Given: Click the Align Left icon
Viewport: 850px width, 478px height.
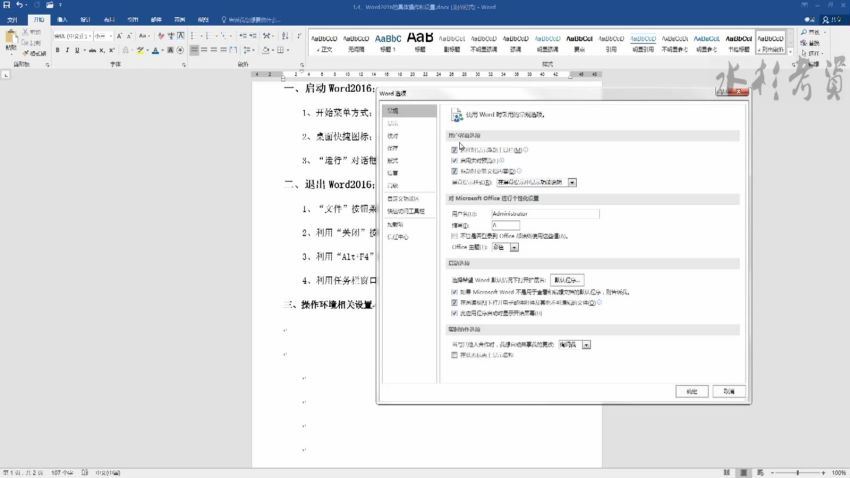Looking at the screenshot, I should click(x=195, y=50).
